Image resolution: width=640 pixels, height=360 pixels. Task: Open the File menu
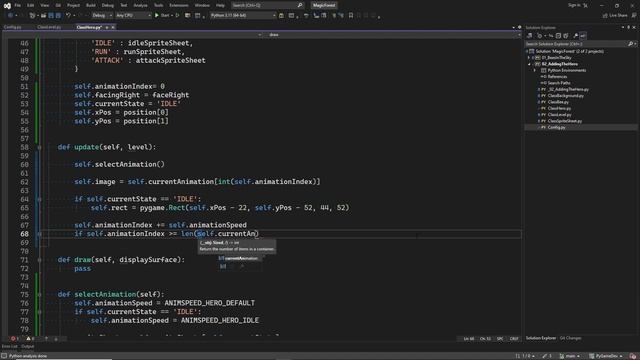click(x=18, y=5)
